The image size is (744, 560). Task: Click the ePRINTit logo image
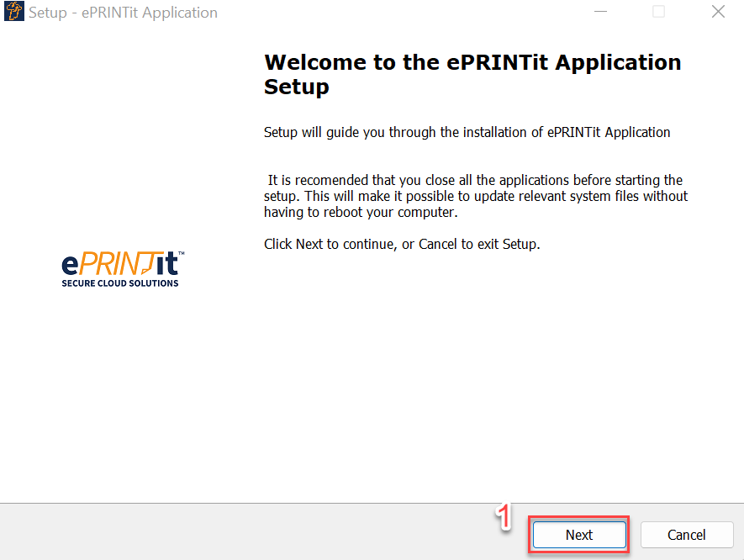click(x=122, y=269)
